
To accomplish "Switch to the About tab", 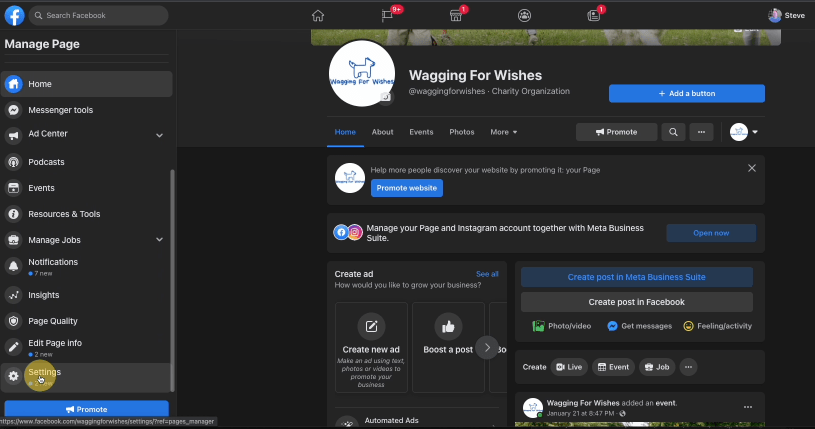I will pos(383,132).
